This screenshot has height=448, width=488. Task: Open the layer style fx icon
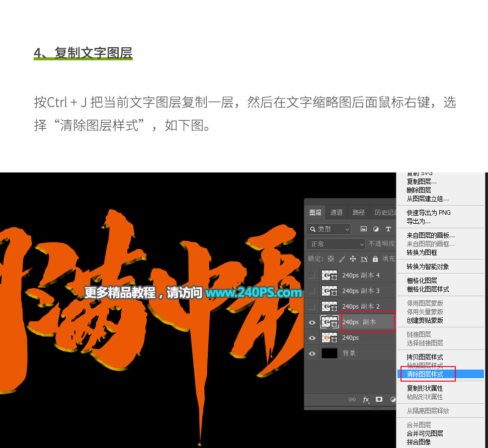366,399
